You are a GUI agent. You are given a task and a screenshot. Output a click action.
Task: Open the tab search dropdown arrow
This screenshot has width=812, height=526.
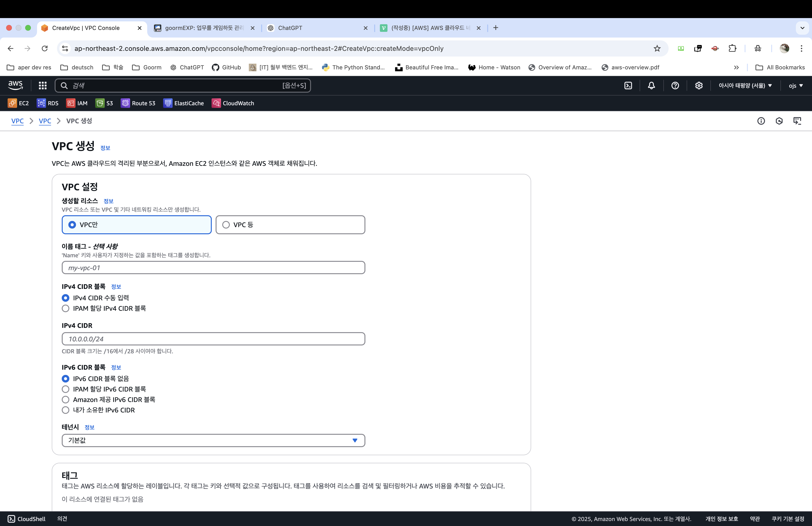click(x=802, y=28)
